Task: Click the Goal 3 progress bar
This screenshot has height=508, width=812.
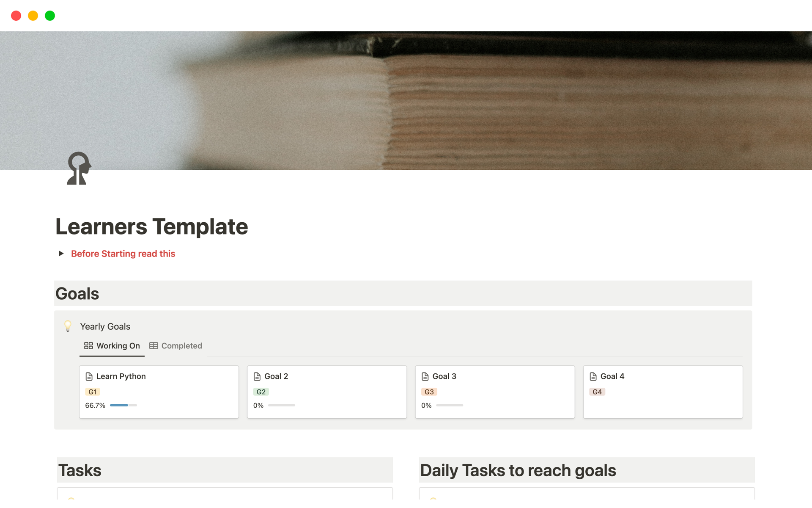Action: coord(449,406)
